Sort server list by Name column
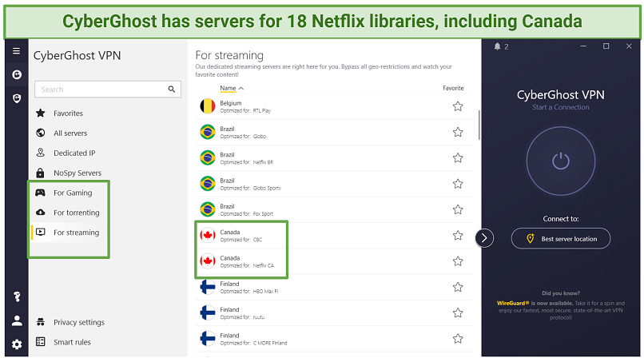Image resolution: width=644 pixels, height=362 pixels. pos(232,88)
